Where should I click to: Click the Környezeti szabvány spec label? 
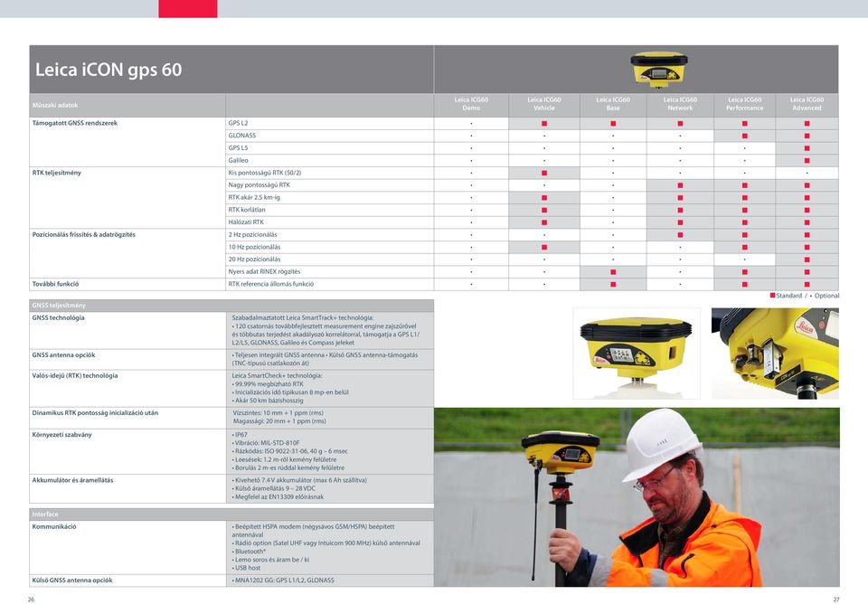tap(62, 435)
